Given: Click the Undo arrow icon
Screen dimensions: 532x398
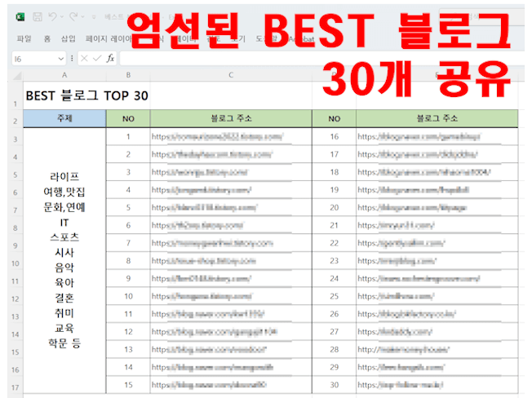Looking at the screenshot, I should pyautogui.click(x=52, y=16).
